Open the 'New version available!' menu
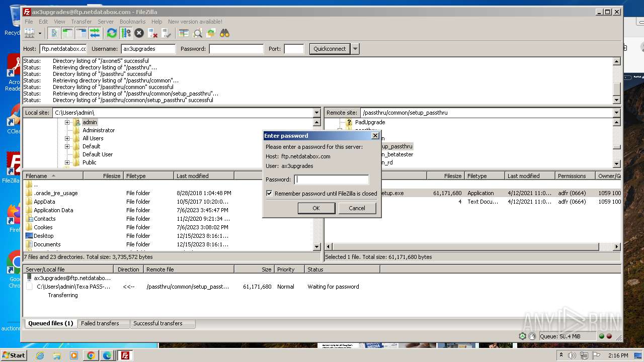The height and width of the screenshot is (362, 644). click(x=195, y=22)
